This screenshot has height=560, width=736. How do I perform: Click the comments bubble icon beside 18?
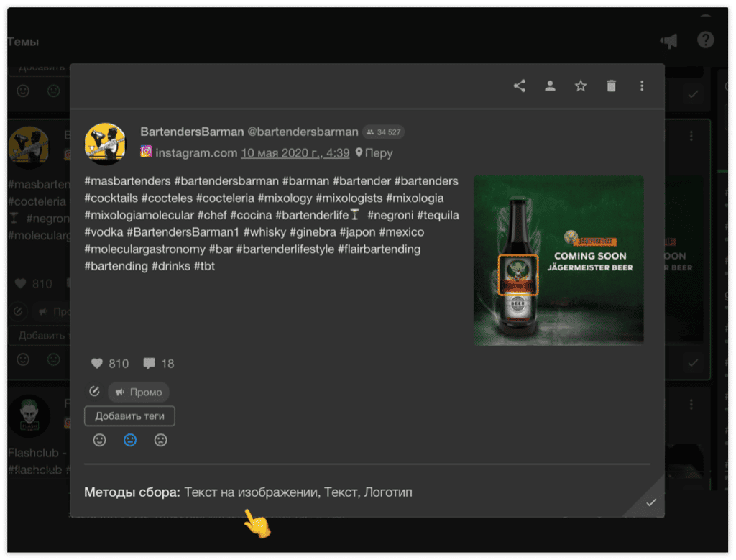149,363
